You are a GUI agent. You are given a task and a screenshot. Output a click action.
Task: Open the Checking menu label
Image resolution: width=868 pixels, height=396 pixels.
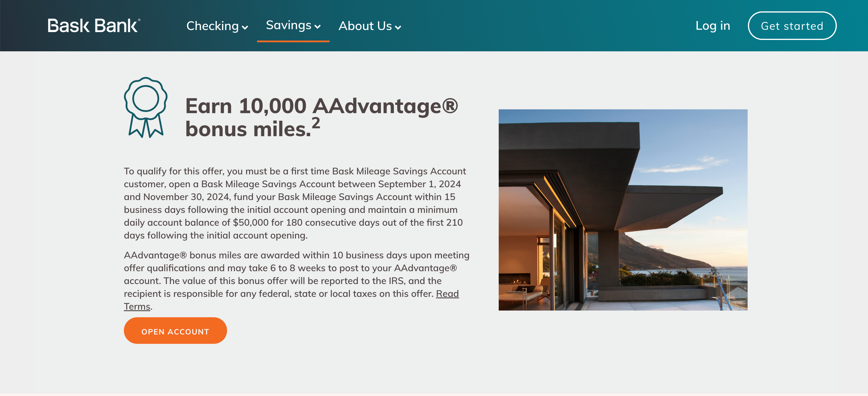212,26
